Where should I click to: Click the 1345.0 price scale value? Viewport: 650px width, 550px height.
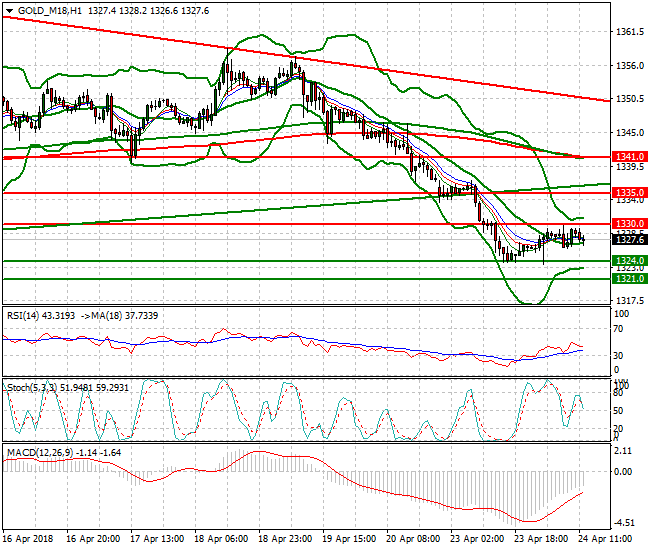[630, 133]
